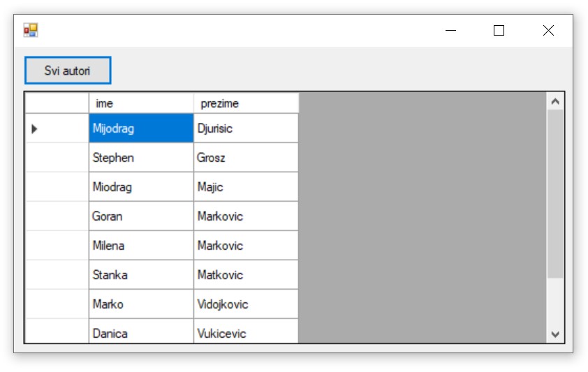
Task: Select the Majic surname cell
Action: [246, 187]
